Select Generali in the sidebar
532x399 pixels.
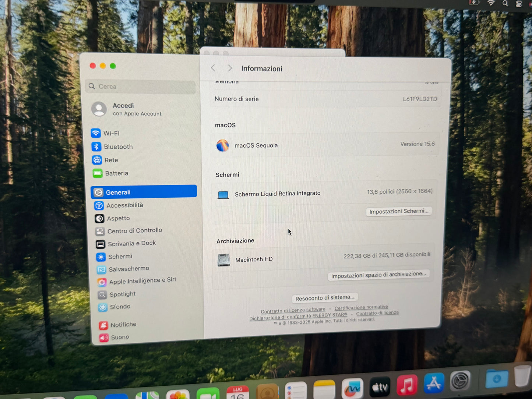click(144, 192)
